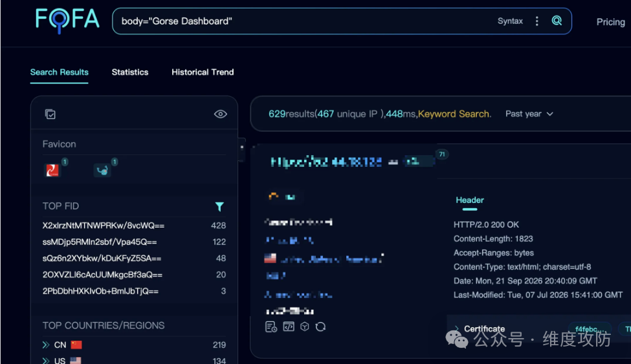631x364 pixels.
Task: Select the Header tab in the result
Action: (470, 200)
